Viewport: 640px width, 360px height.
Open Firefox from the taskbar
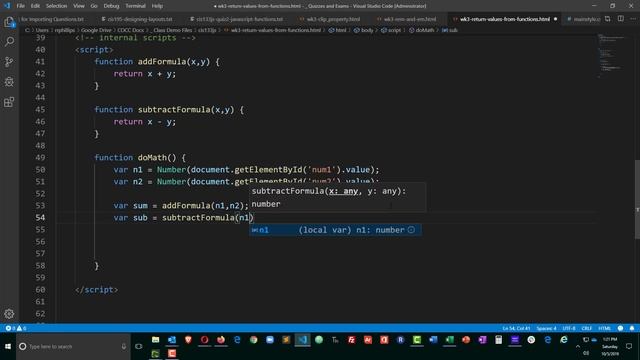[221, 340]
